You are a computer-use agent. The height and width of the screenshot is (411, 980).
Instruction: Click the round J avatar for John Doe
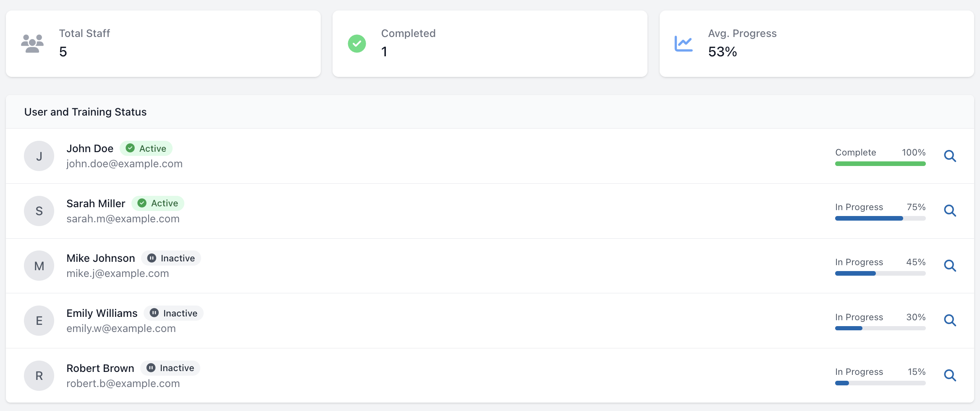point(39,156)
